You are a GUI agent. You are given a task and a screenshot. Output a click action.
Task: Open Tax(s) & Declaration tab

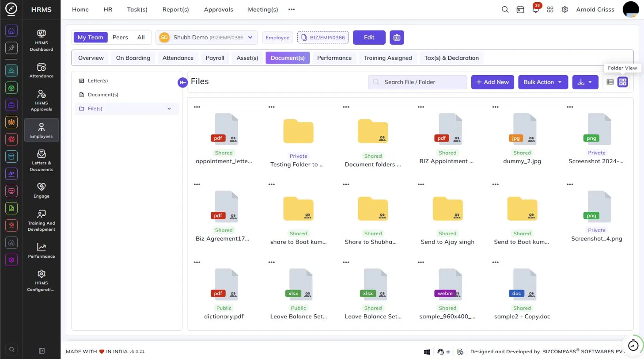451,58
